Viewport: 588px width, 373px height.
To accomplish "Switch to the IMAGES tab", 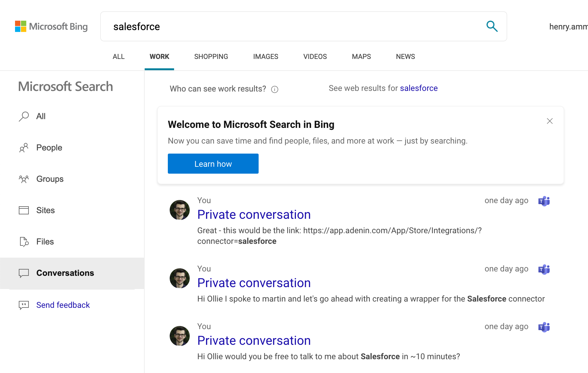I will click(x=266, y=57).
